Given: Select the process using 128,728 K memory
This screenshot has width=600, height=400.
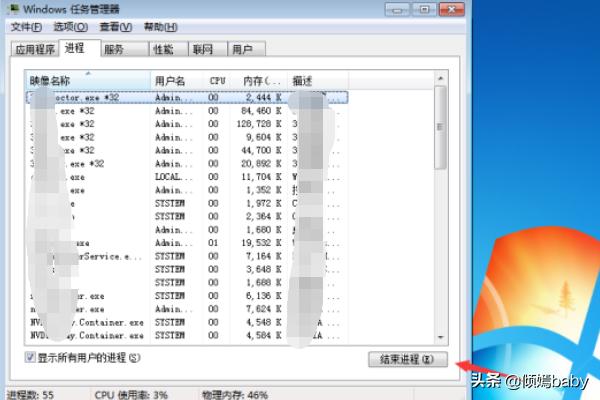Looking at the screenshot, I should pos(187,124).
